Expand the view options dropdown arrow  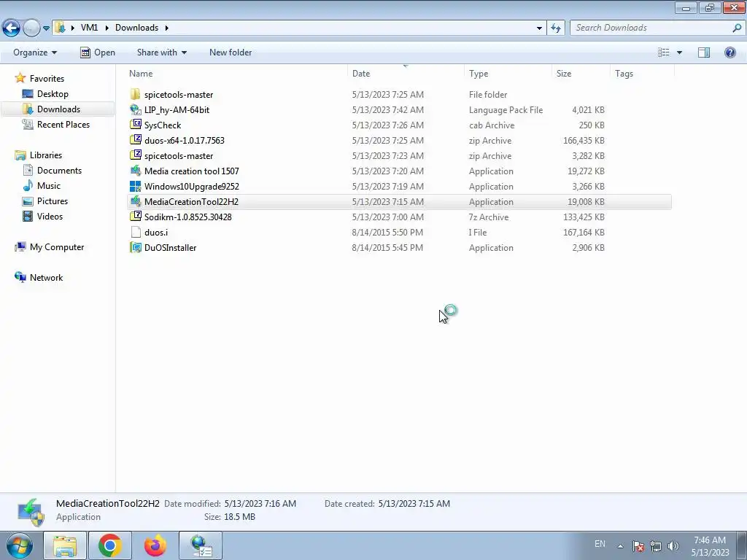point(679,52)
